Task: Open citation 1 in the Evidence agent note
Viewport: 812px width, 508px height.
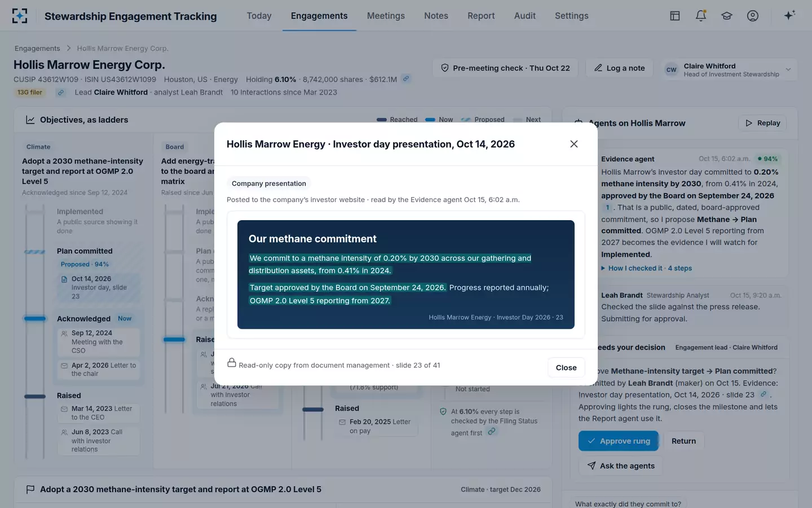Action: click(607, 207)
